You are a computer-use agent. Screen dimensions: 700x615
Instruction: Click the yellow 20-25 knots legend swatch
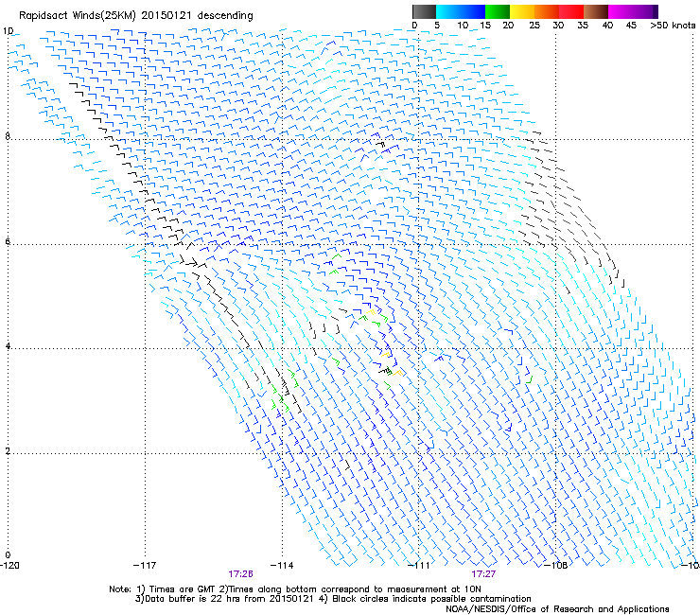point(522,11)
